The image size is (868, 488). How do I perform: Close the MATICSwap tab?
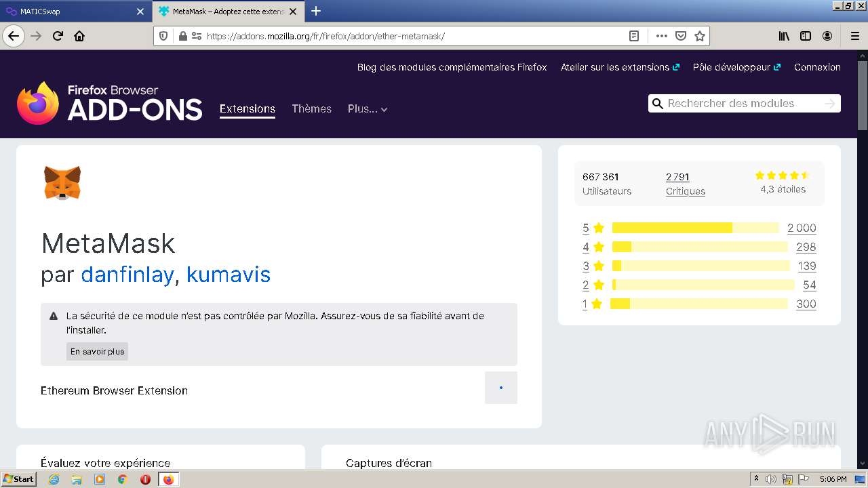tap(140, 12)
